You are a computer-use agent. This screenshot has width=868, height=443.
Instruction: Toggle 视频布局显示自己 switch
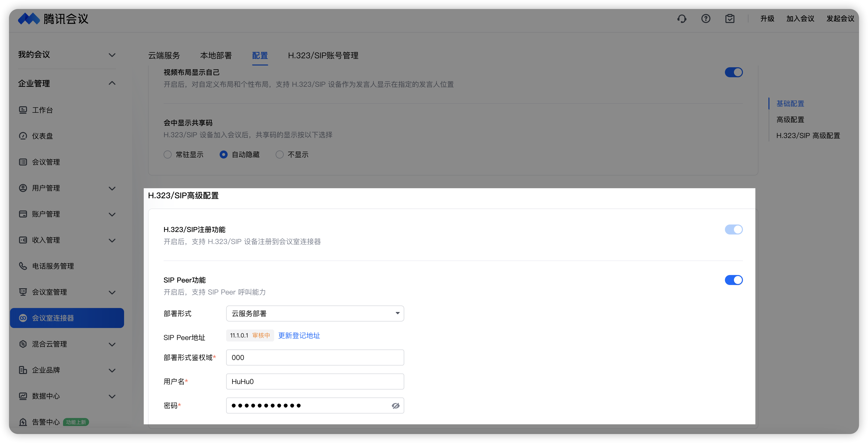[x=734, y=72]
